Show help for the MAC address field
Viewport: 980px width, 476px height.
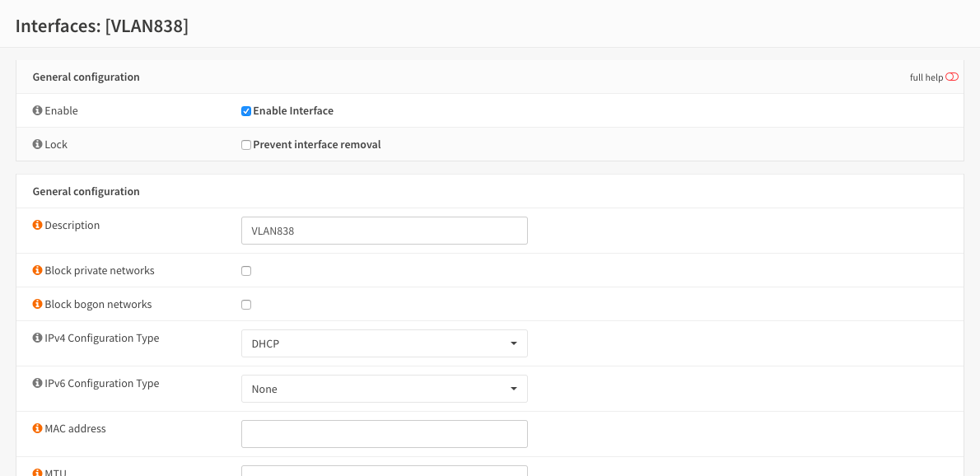(x=37, y=428)
